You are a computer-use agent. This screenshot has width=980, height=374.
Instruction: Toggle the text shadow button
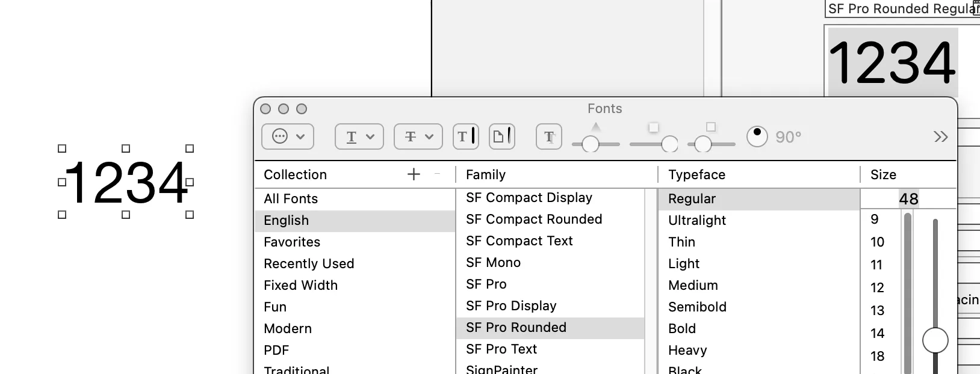(549, 136)
